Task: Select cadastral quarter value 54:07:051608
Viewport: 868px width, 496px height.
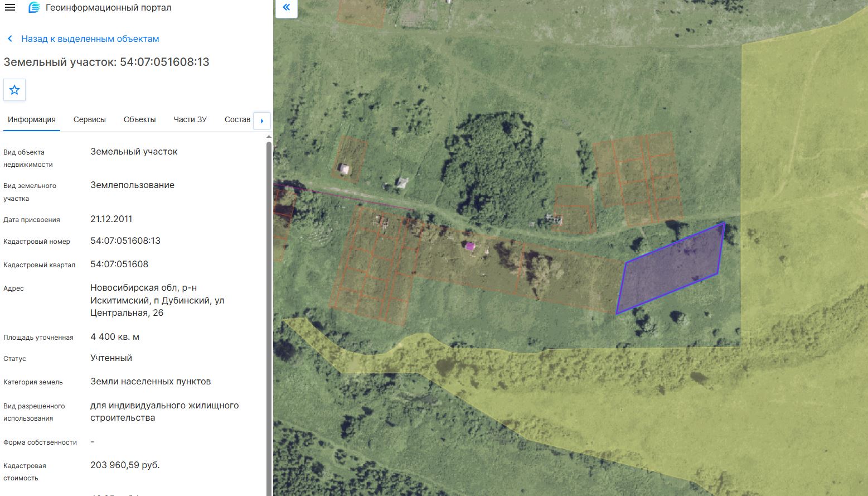Action: (119, 264)
